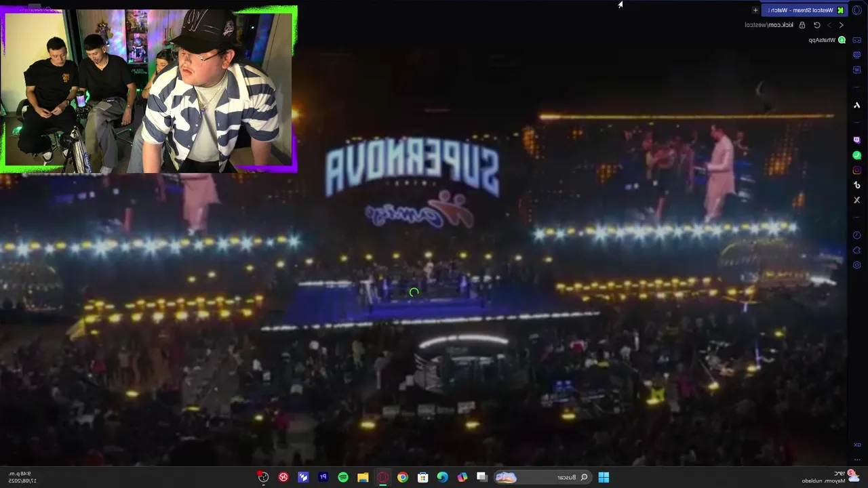Image resolution: width=868 pixels, height=488 pixels.
Task: Open Aria AI in the sidebar
Action: 856,105
